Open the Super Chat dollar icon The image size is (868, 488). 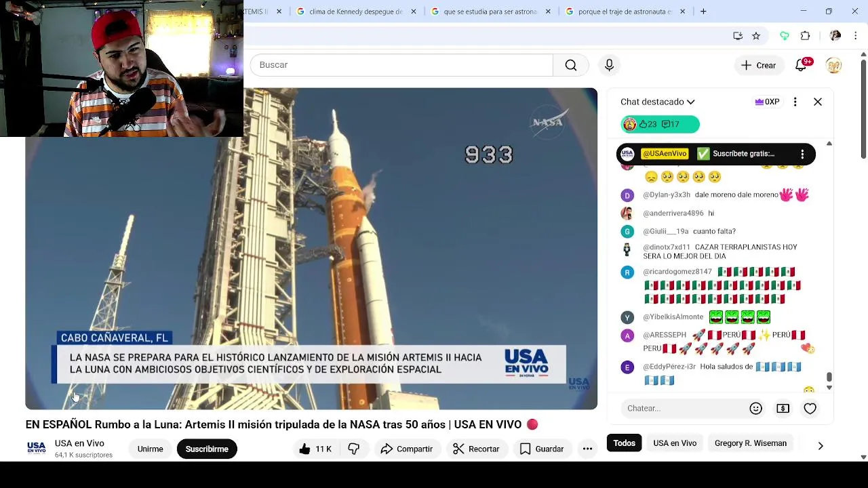coord(783,408)
